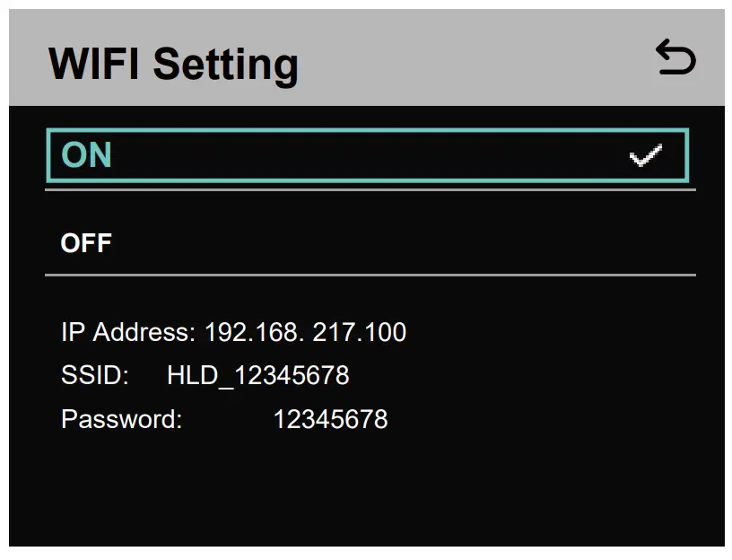Click the WIFI Setting page title

pos(173,65)
